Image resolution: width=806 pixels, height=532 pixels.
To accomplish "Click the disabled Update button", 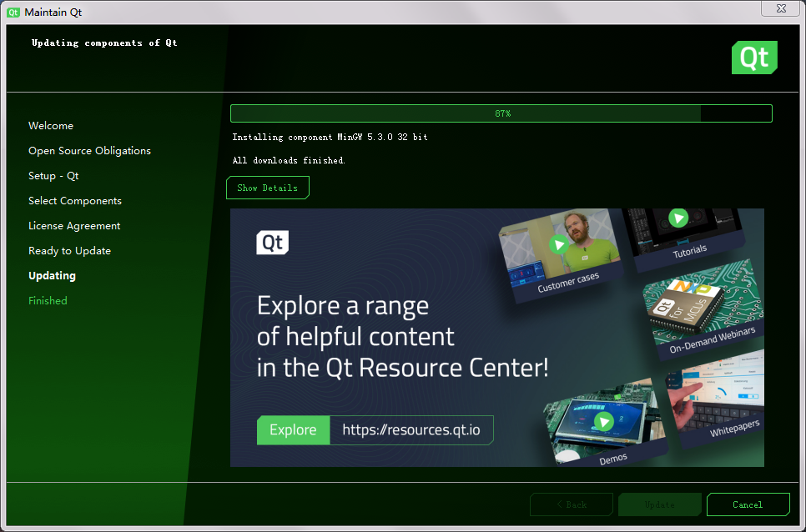I will point(659,504).
